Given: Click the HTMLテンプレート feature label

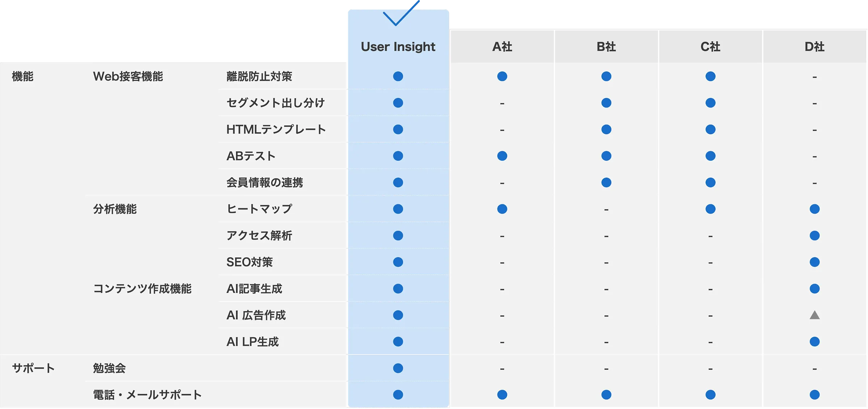Looking at the screenshot, I should [276, 130].
